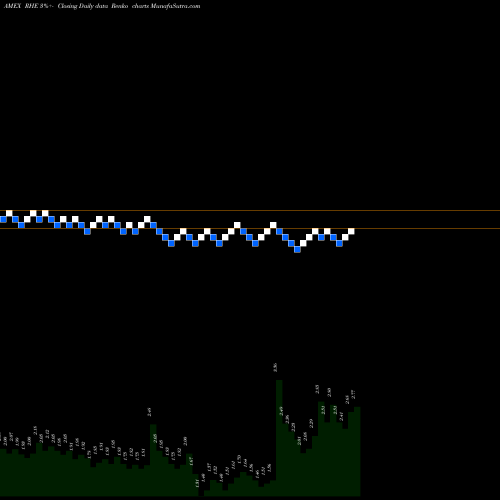Click the 'Closing Daily data' header text

pos(83,6)
